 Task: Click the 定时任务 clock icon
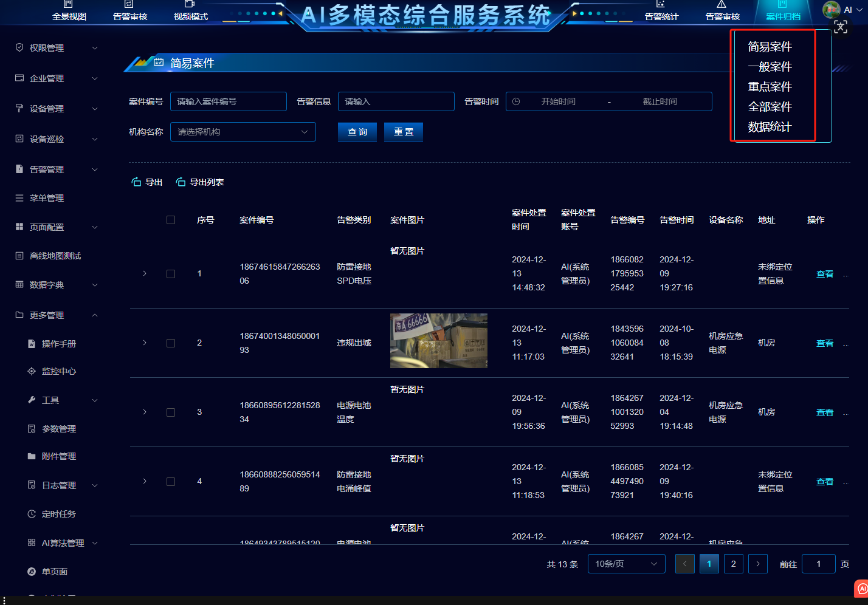click(32, 514)
